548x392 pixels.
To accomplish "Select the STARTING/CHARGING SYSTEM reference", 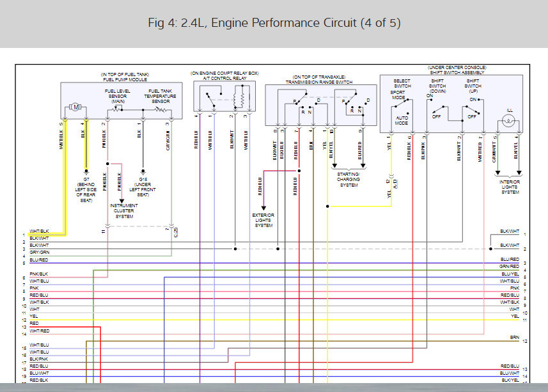I will pyautogui.click(x=348, y=180).
